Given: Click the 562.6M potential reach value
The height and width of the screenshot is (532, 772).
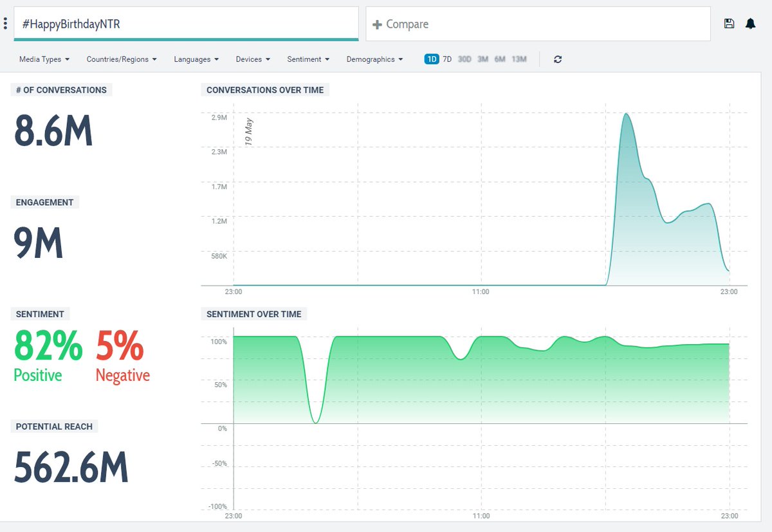Looking at the screenshot, I should (x=71, y=468).
